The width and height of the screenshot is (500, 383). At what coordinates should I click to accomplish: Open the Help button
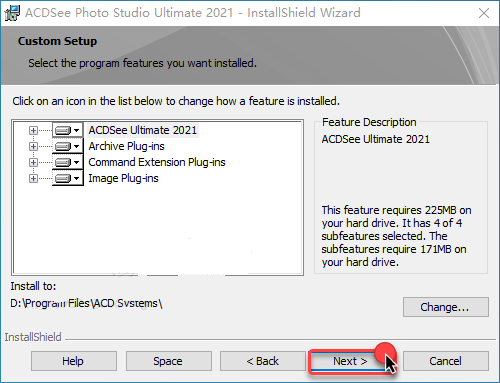click(74, 361)
